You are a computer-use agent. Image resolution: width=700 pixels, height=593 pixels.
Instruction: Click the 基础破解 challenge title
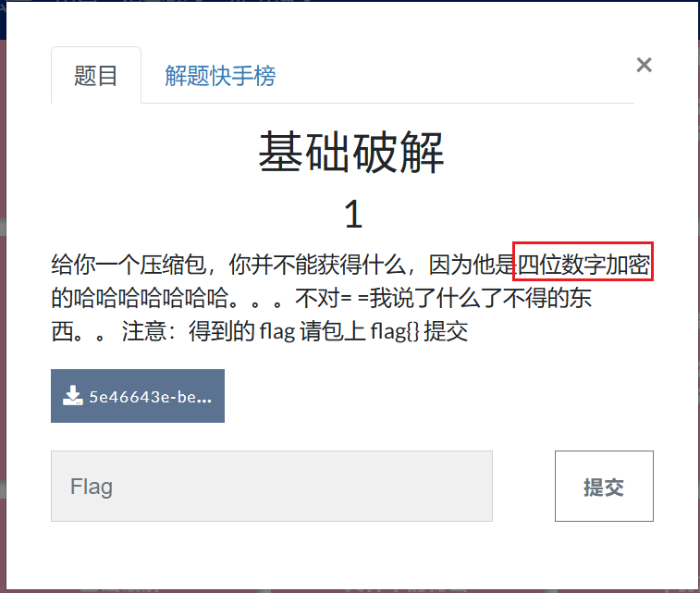coord(351,153)
